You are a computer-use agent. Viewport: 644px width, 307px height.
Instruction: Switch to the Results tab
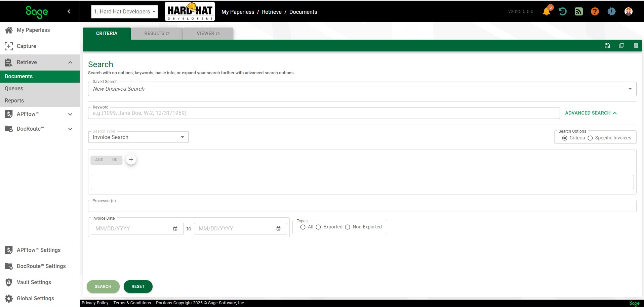[157, 34]
